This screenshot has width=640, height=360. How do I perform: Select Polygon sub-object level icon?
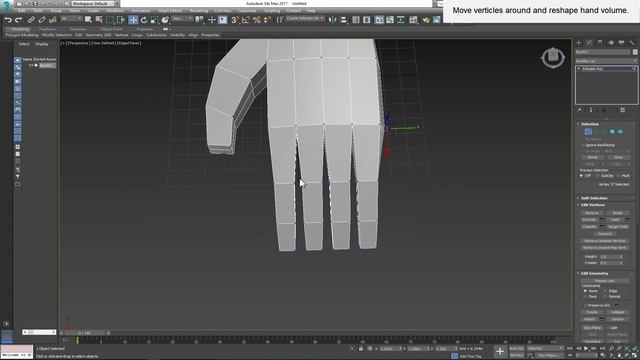tap(612, 131)
